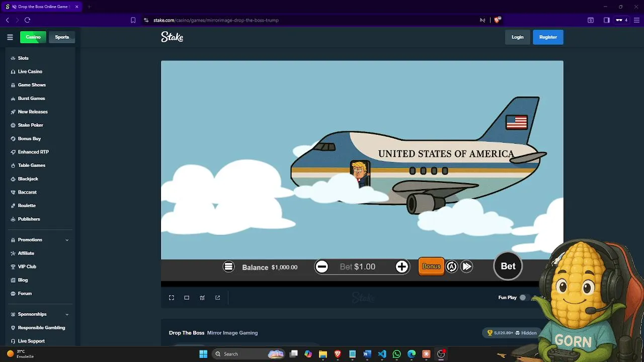Open Responsible Gambling page

40,328
